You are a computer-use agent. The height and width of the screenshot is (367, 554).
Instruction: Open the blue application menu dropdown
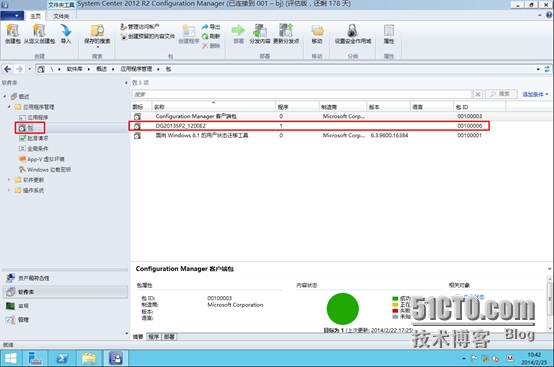12,16
